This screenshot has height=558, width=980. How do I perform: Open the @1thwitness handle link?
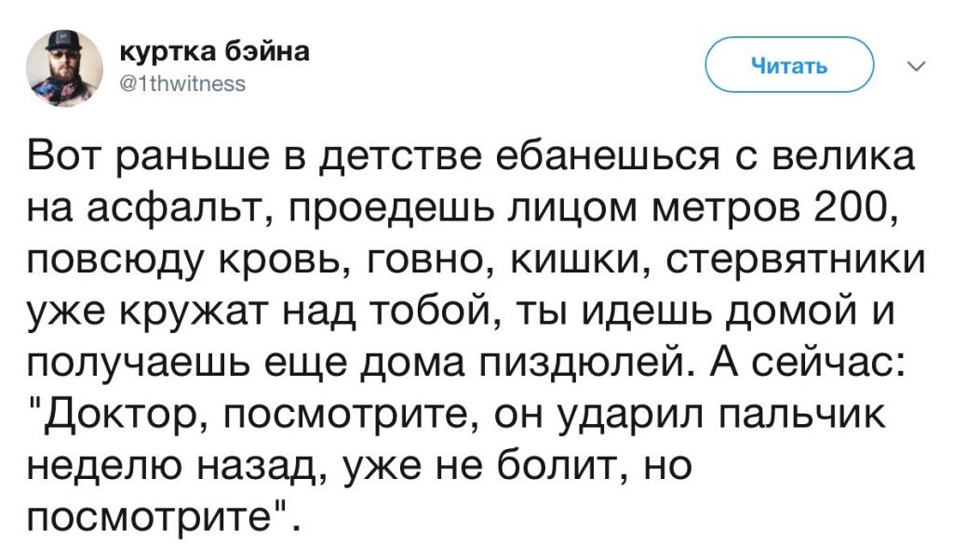tap(182, 84)
